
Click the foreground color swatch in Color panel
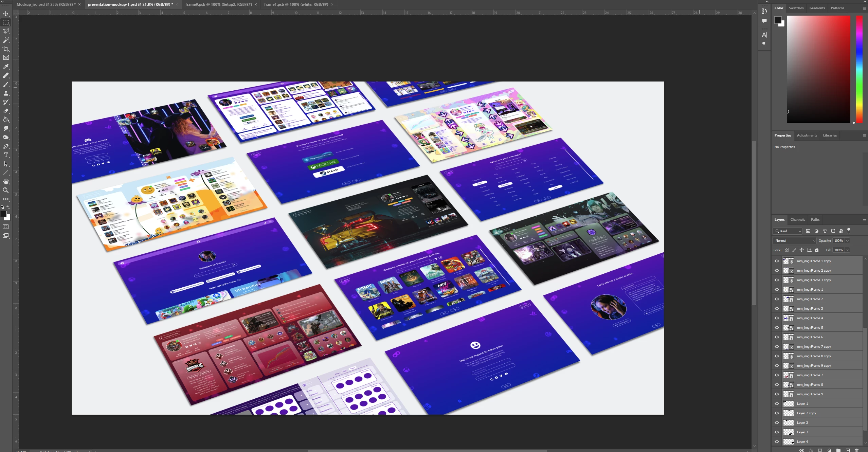pos(778,20)
